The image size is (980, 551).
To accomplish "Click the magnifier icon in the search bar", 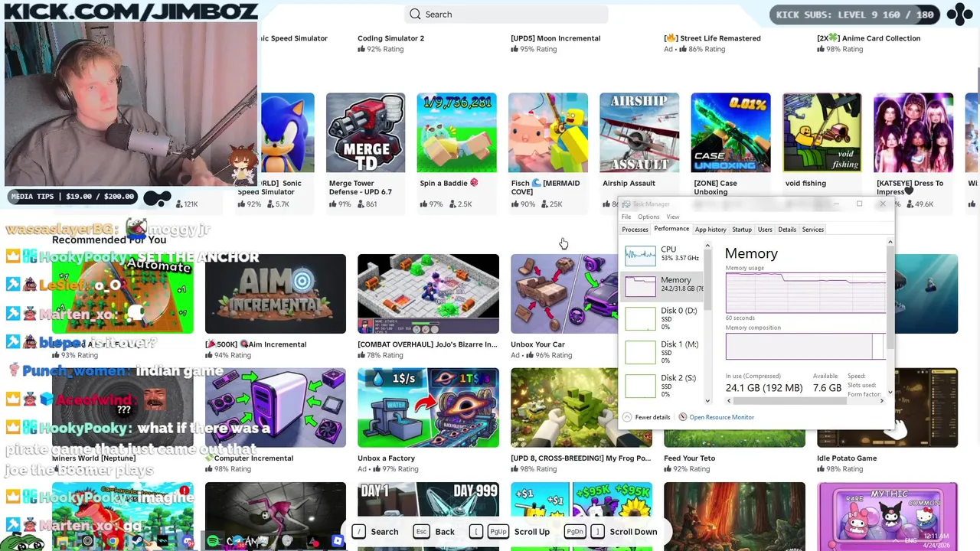I will 415,14.
